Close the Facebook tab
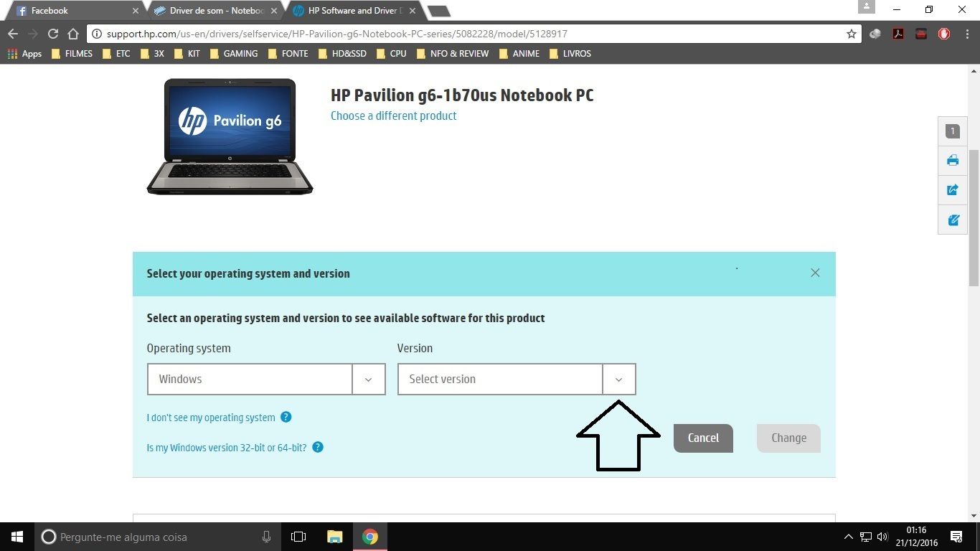This screenshot has height=551, width=980. point(136,11)
